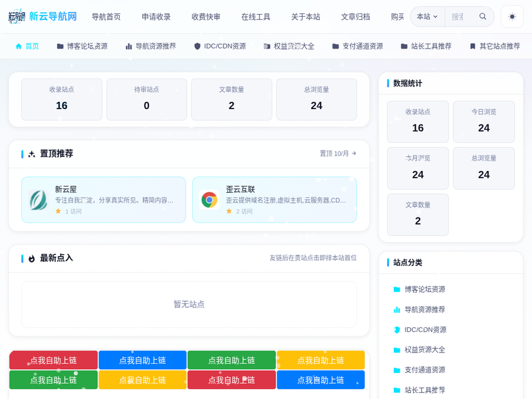
Task: Select the 首页 category tab
Action: pos(27,46)
